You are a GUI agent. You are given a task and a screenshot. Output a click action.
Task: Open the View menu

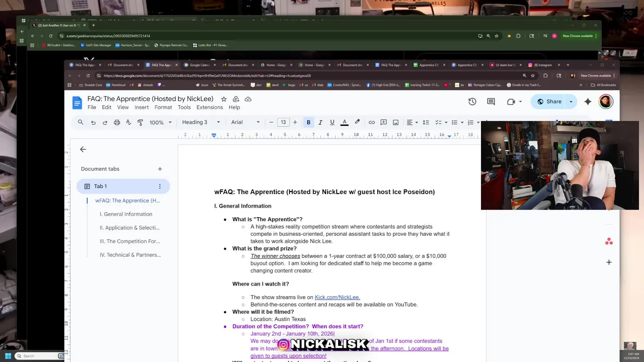(123, 107)
